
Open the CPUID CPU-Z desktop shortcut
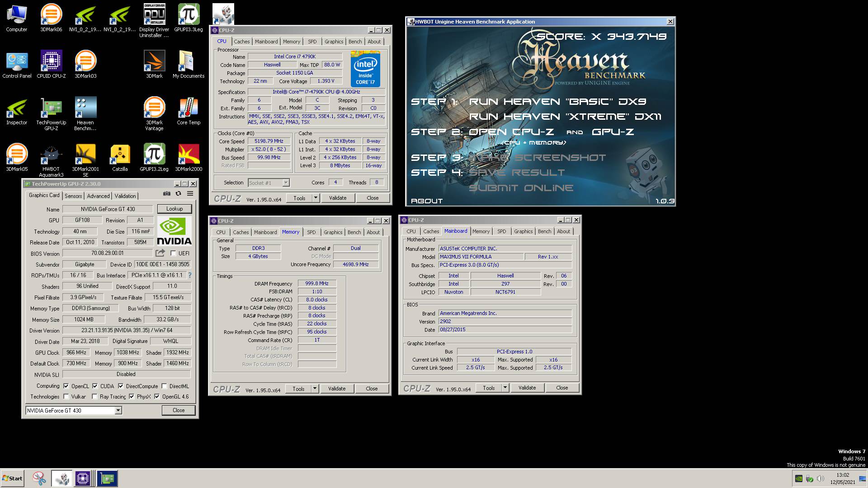(x=51, y=65)
